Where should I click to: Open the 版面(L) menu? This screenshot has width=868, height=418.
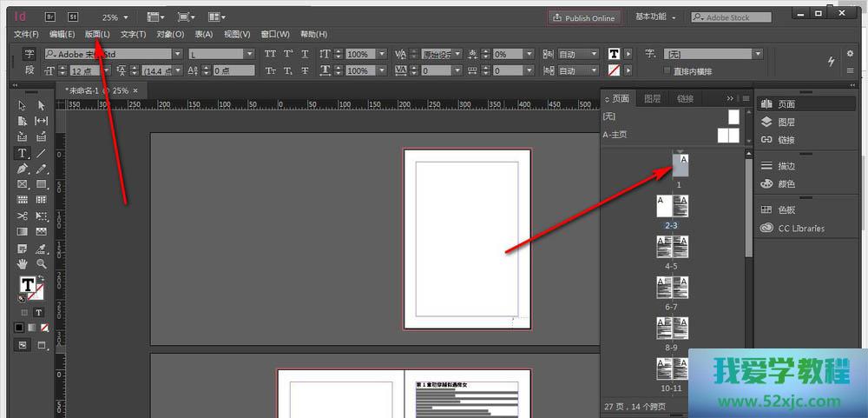click(x=97, y=34)
